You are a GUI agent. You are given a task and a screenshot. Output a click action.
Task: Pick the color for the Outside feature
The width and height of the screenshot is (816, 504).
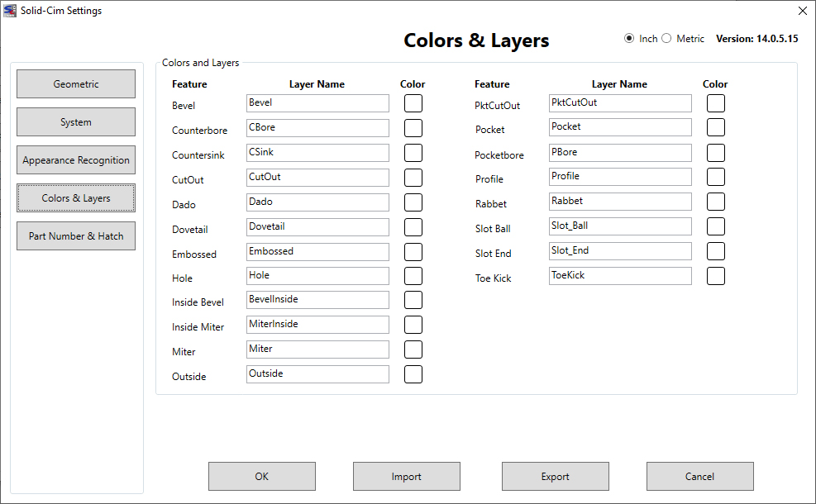(x=413, y=374)
